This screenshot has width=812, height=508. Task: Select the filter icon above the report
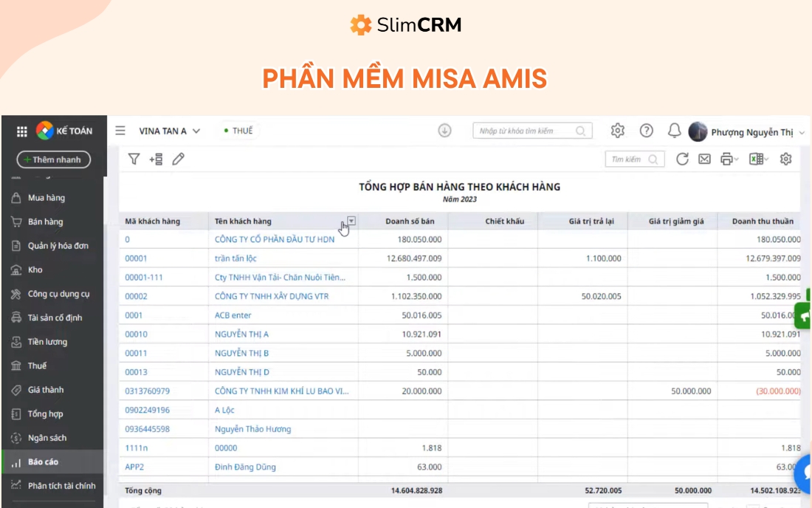tap(134, 158)
